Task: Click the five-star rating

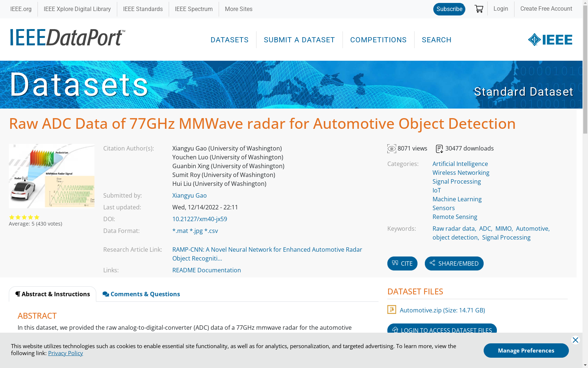Action: (24, 217)
